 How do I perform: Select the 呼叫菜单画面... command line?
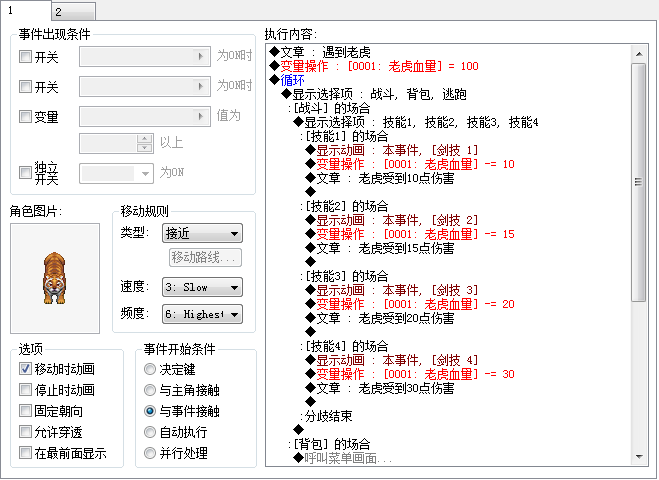[343, 458]
